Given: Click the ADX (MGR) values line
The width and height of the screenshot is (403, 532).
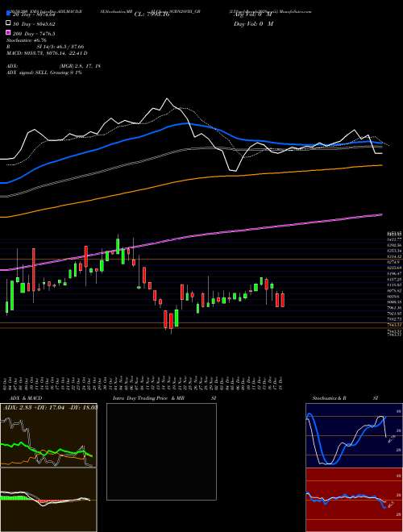Looking at the screenshot, I should click(53, 66).
